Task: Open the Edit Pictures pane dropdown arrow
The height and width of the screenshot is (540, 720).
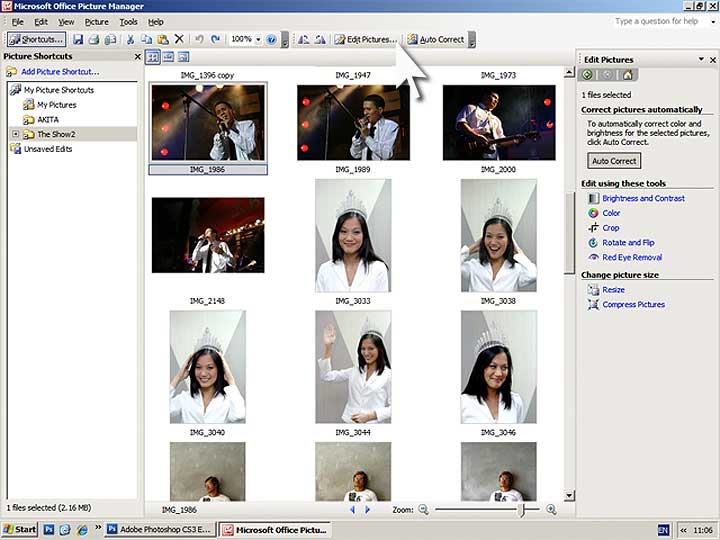Action: (x=702, y=59)
